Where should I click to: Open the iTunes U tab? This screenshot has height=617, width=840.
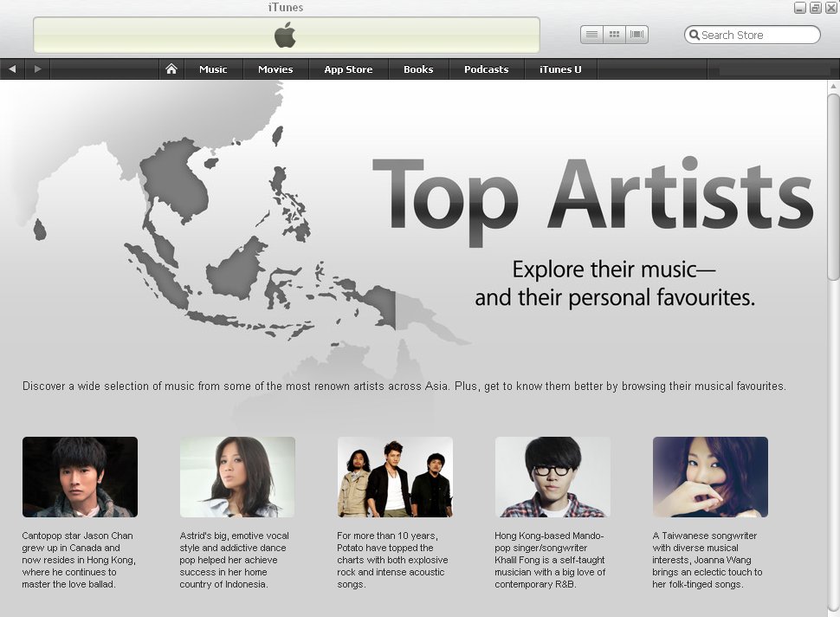560,69
